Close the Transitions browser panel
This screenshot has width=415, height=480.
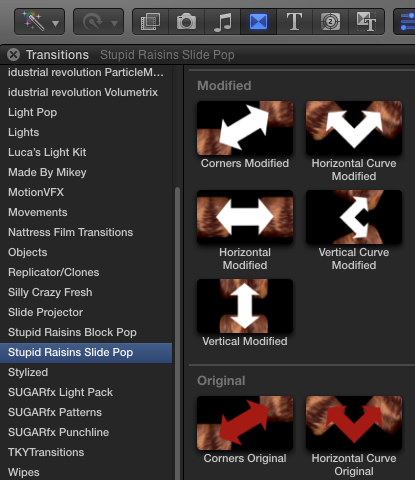(x=13, y=54)
